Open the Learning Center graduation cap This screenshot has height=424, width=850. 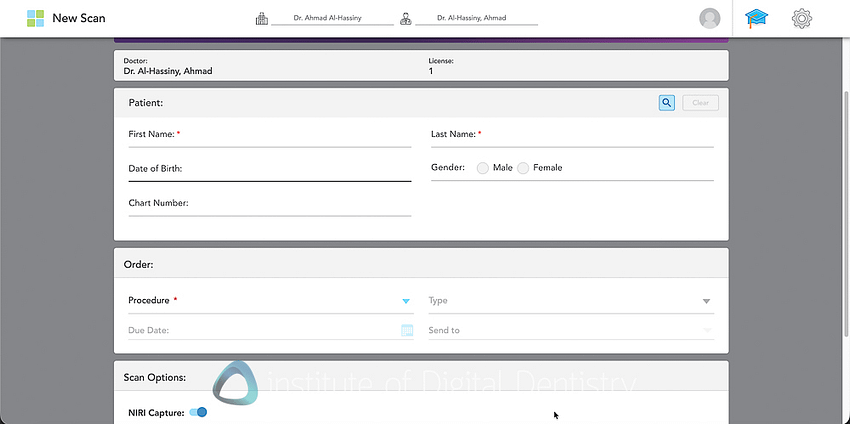(x=756, y=18)
